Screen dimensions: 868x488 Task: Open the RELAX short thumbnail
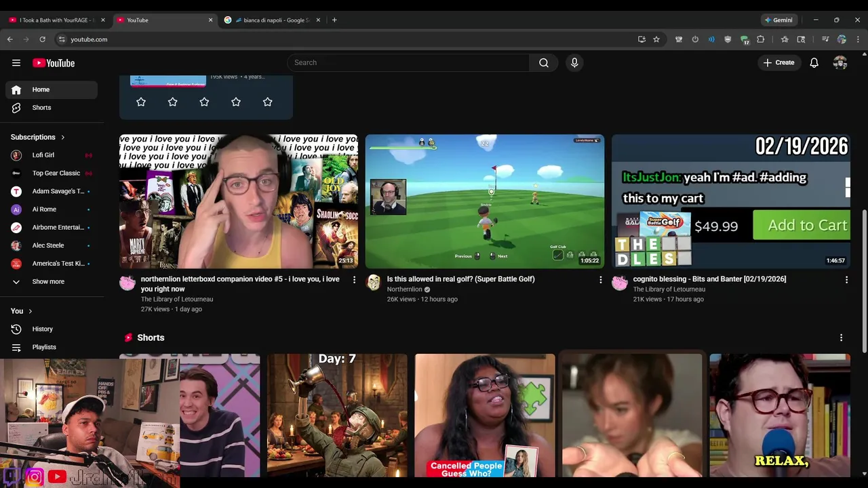(780, 415)
